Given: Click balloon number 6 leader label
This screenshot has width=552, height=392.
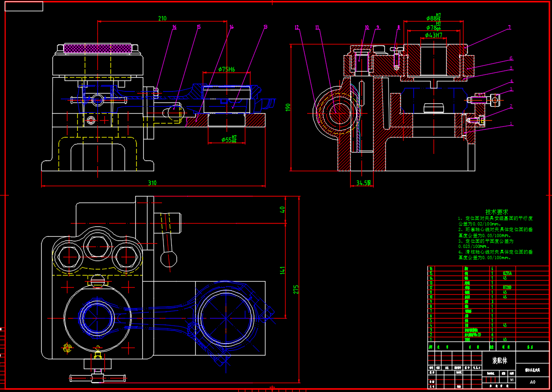Looking at the screenshot, I should coord(511,58).
